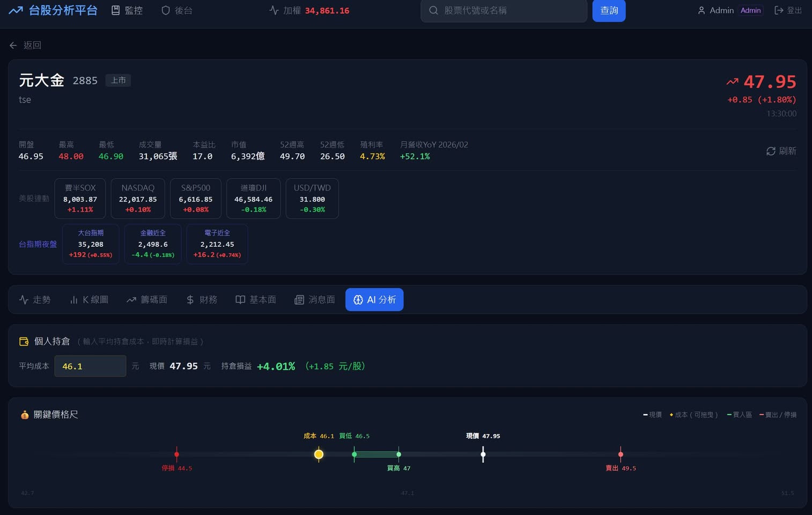The width and height of the screenshot is (812, 515).
Task: Click the NASDAQ index card
Action: pyautogui.click(x=138, y=198)
